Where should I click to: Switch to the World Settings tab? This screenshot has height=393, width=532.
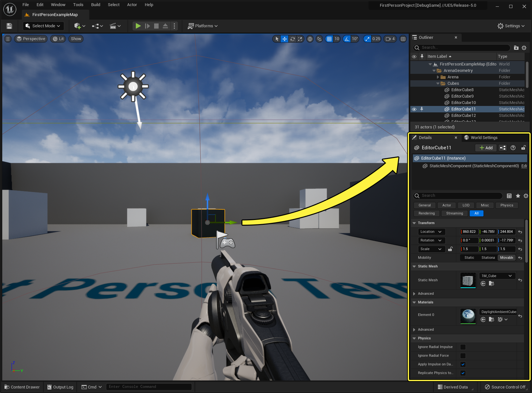point(481,138)
